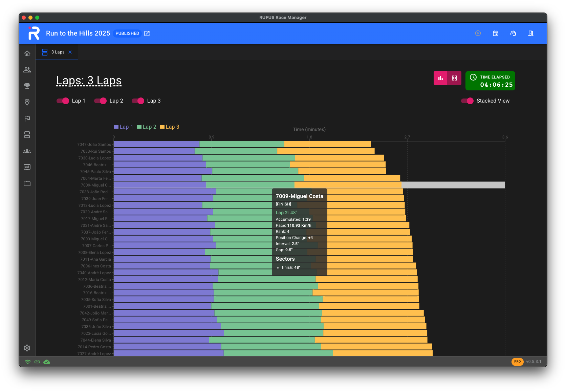Disable the Stacked View toggle

(467, 101)
